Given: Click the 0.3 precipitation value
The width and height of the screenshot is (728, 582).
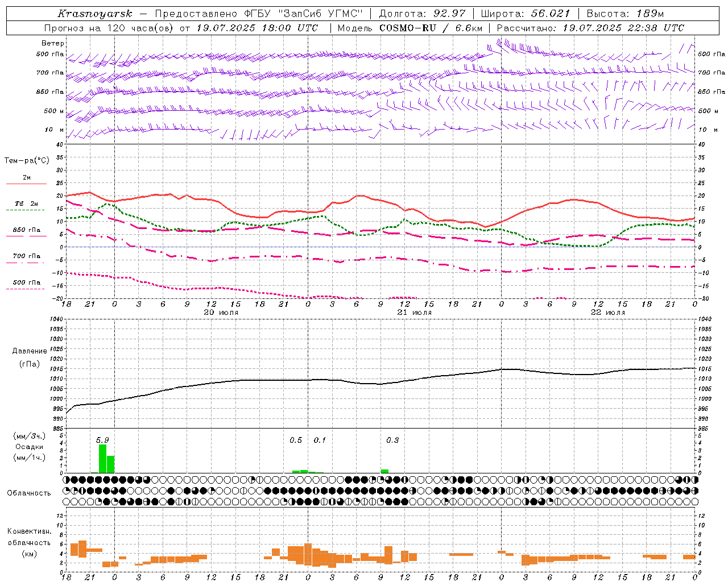Looking at the screenshot, I should coord(392,440).
